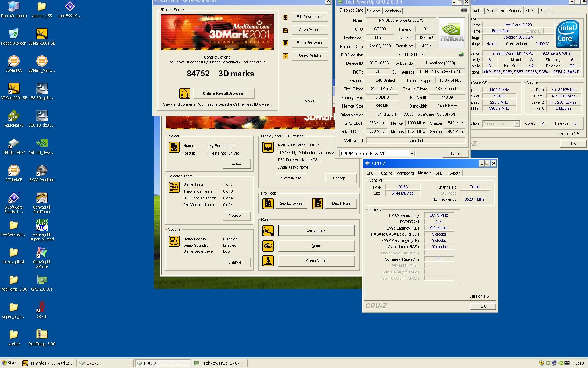588x368 pixels.
Task: Click Change under Selected Tests
Action: (x=236, y=216)
